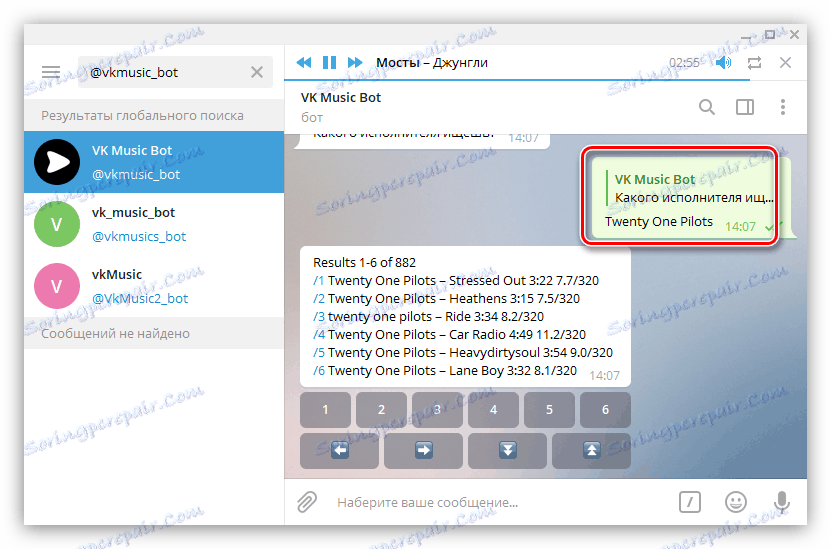Click the Мосты – Джунгли track title

(x=432, y=63)
